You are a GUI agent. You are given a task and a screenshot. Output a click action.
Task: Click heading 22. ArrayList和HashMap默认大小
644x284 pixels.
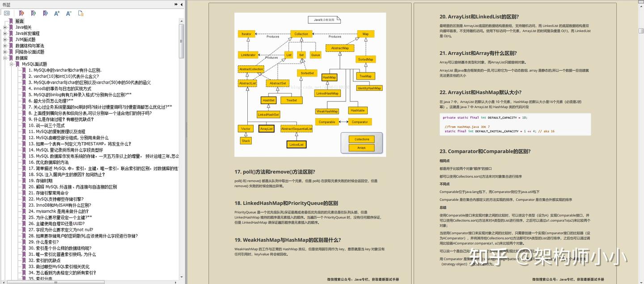click(x=480, y=92)
